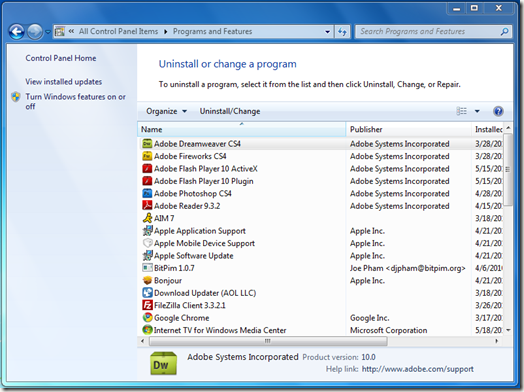Click the search magnifier icon
524x392 pixels.
coord(504,31)
